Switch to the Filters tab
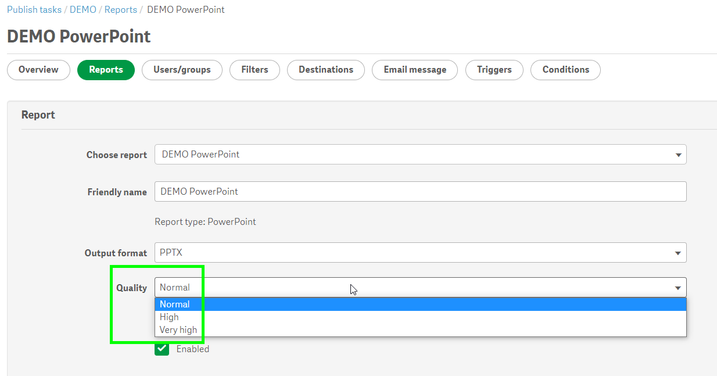The height and width of the screenshot is (376, 717). 255,70
